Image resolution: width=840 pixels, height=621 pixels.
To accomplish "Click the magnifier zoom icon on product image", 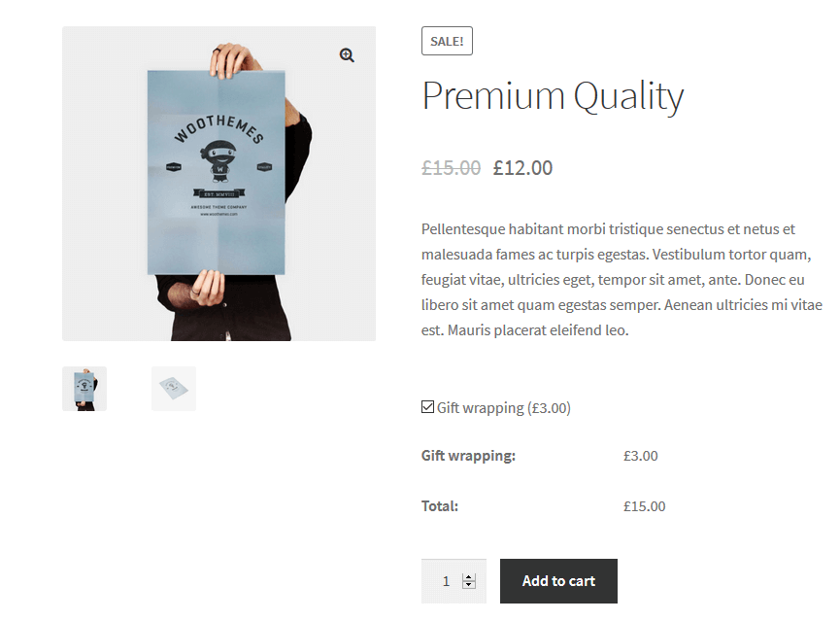I will (x=347, y=55).
